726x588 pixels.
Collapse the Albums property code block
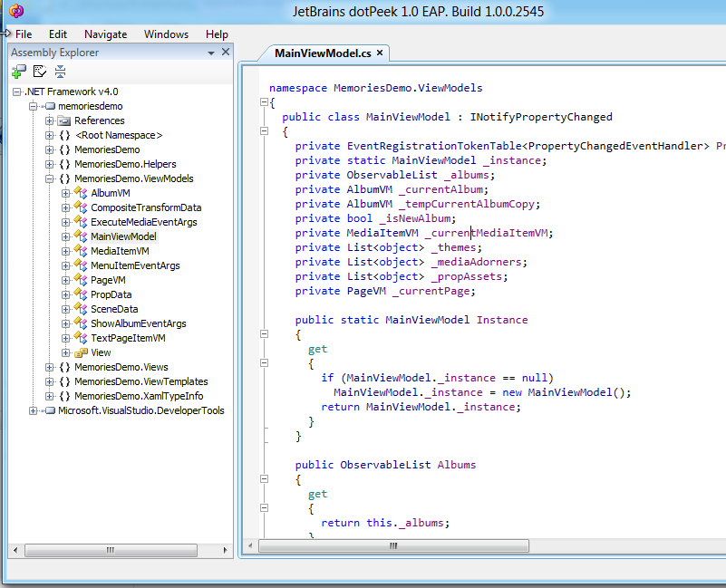click(264, 478)
